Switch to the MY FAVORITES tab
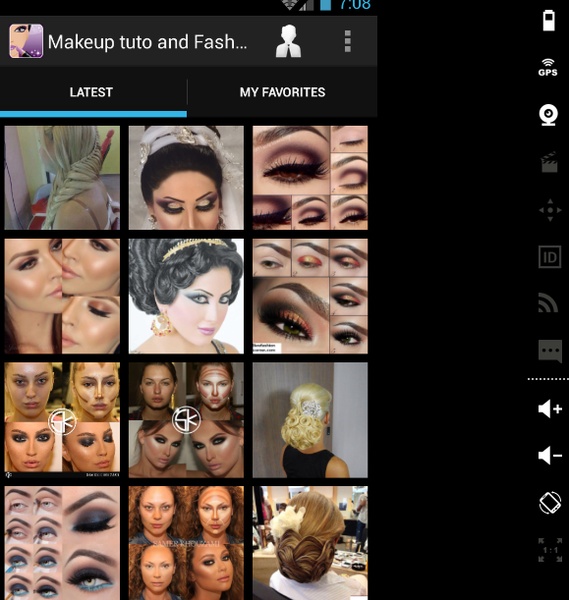This screenshot has width=569, height=600. [x=282, y=92]
